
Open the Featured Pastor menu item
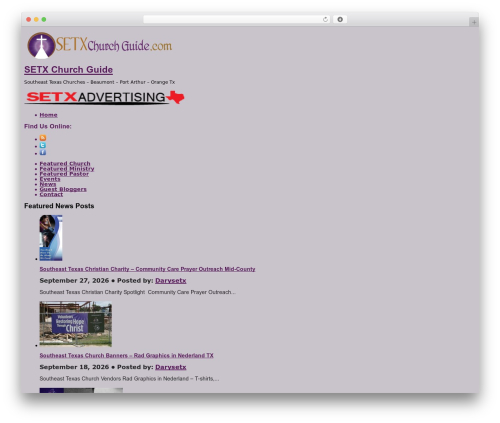click(x=64, y=174)
